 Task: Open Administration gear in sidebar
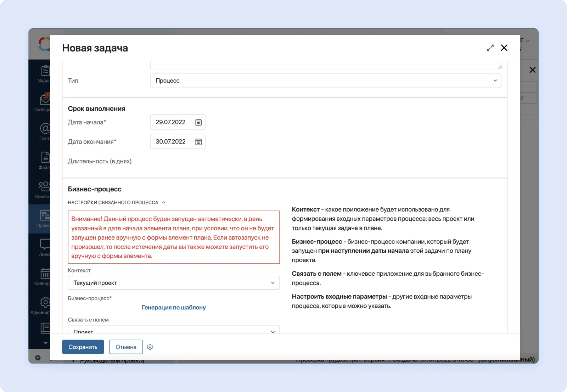pyautogui.click(x=44, y=303)
